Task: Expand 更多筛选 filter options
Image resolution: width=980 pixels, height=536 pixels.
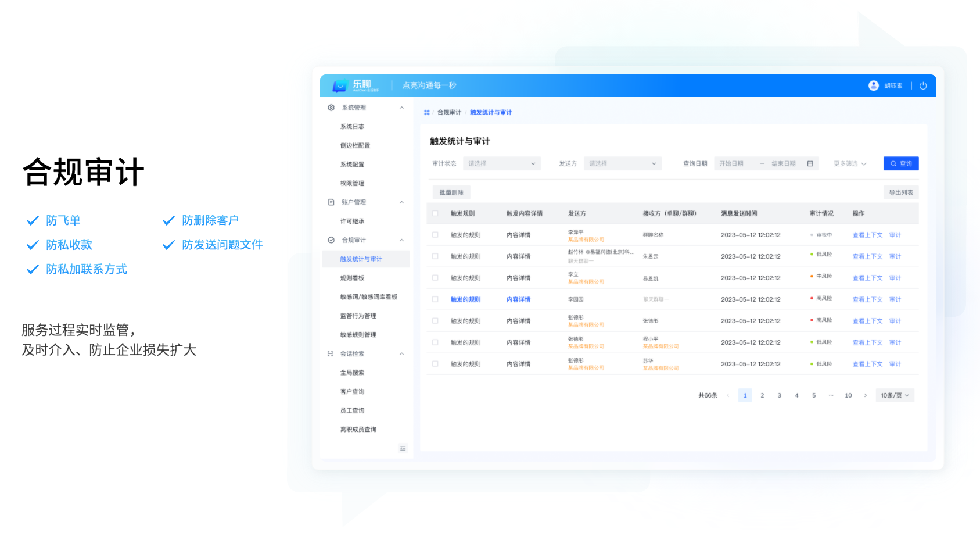Action: [850, 164]
